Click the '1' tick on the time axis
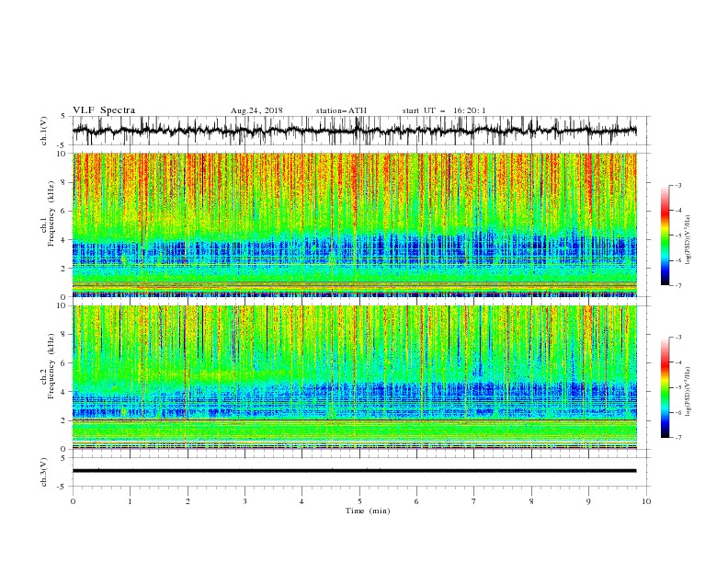728x563 pixels. pyautogui.click(x=131, y=501)
